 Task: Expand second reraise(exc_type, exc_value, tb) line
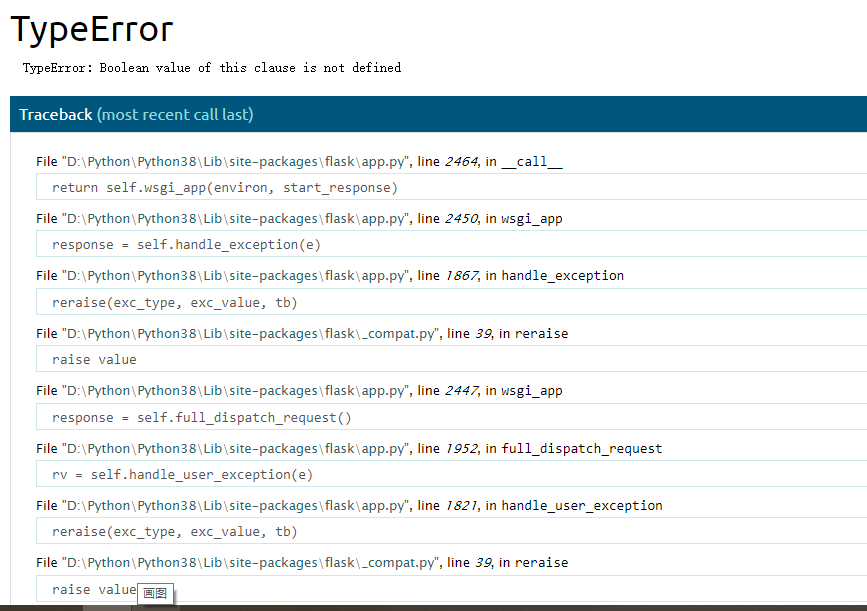pos(451,531)
